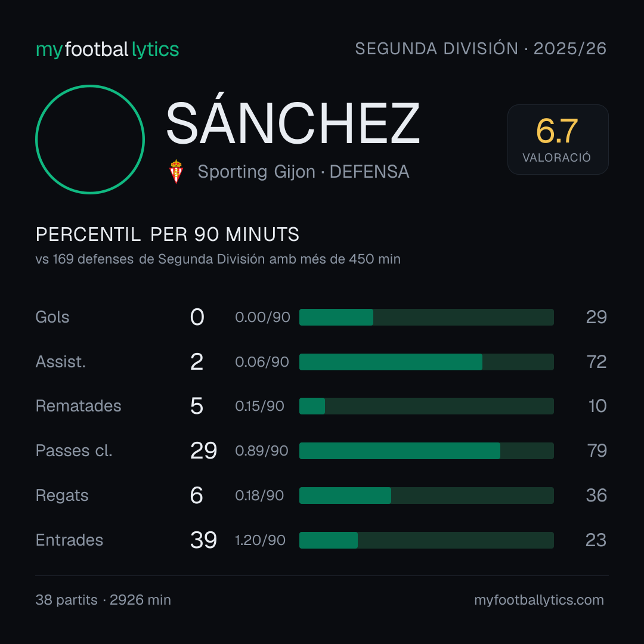
Task: Click the 79 percentile value for Passes
Action: [x=597, y=451]
